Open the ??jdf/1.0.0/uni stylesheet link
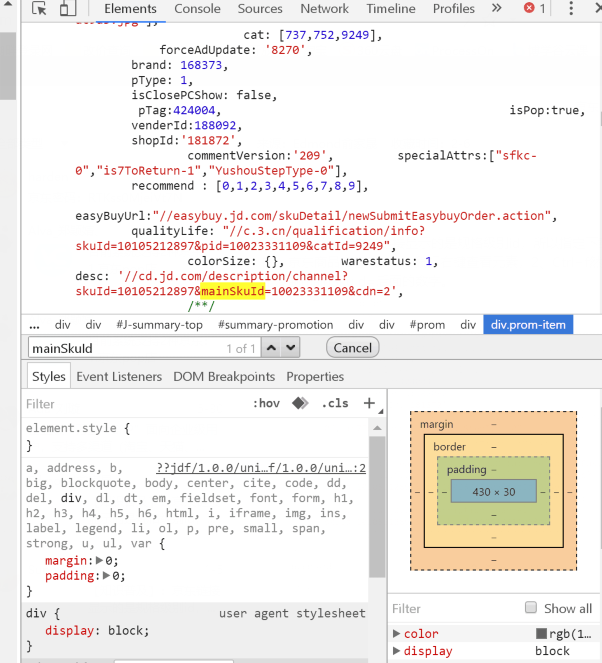The width and height of the screenshot is (602, 663). click(x=261, y=468)
